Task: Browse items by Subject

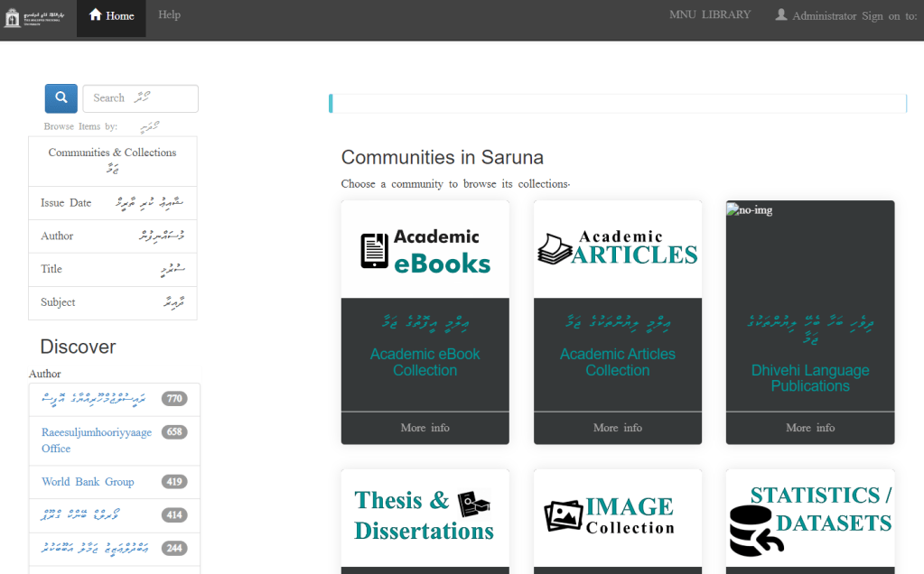Action: 58,302
